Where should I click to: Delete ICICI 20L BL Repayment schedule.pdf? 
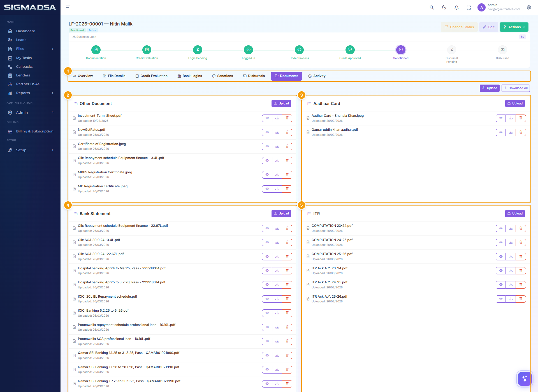pyautogui.click(x=287, y=299)
